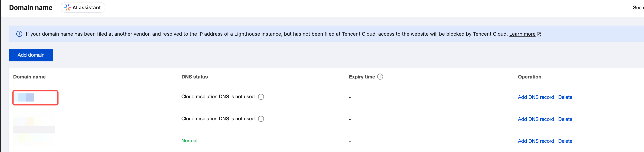This screenshot has height=152, width=644.
Task: Click the Normal DNS status text
Action: click(189, 141)
